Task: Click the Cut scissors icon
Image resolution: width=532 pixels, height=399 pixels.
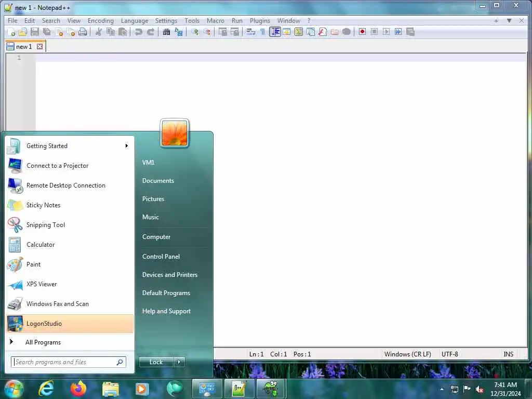Action: (98, 32)
